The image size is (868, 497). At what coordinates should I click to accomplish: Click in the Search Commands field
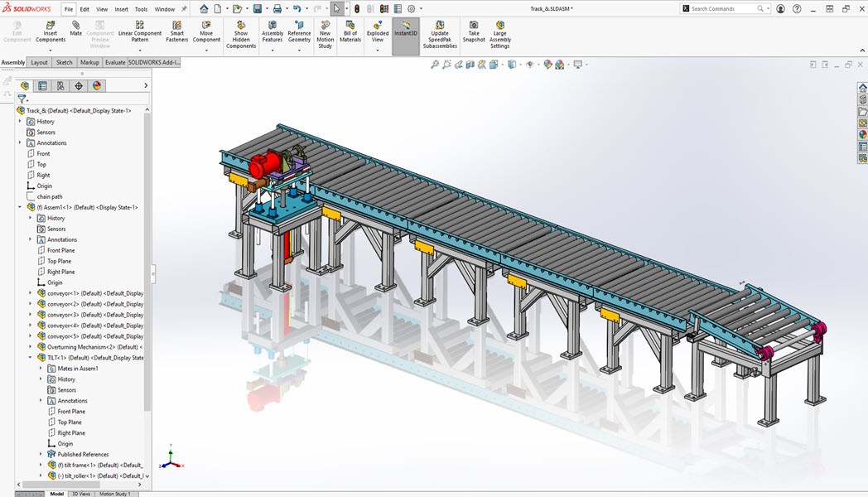[x=724, y=9]
